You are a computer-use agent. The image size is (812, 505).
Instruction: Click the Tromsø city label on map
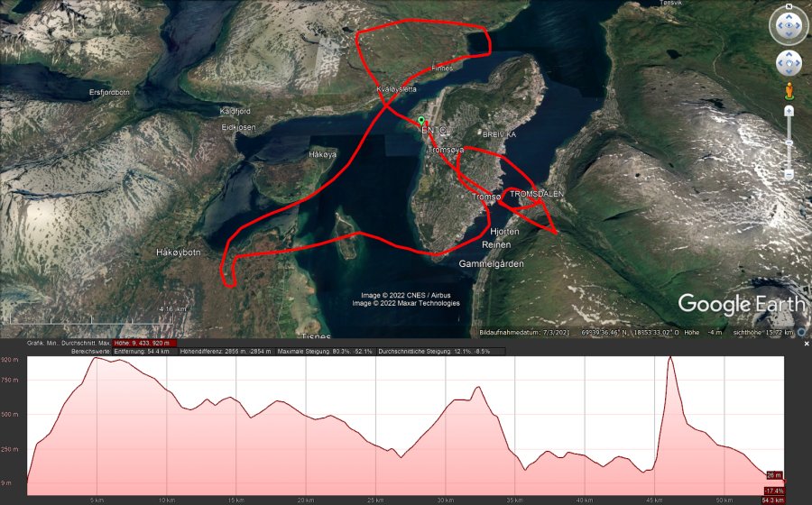pos(486,197)
